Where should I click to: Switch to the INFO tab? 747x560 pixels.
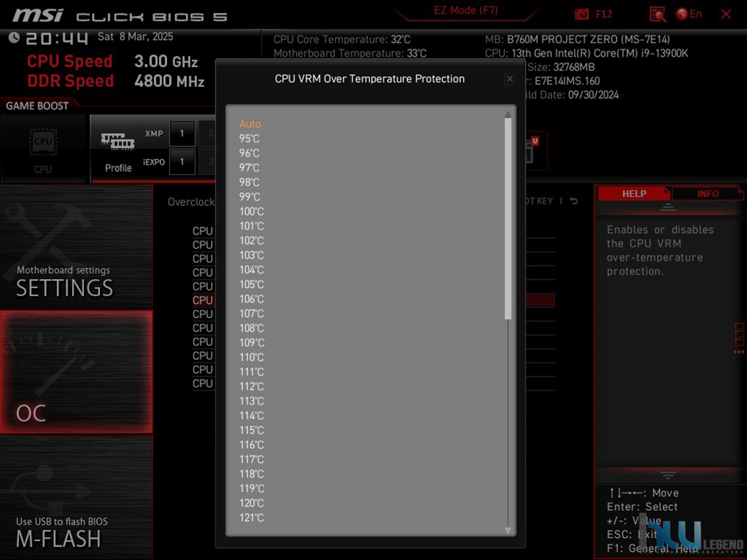707,194
